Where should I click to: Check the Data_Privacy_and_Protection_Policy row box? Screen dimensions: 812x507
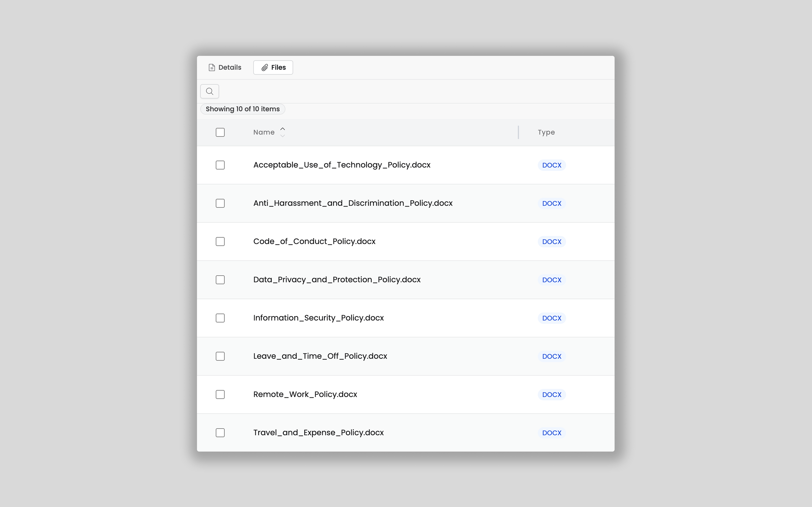pos(220,280)
